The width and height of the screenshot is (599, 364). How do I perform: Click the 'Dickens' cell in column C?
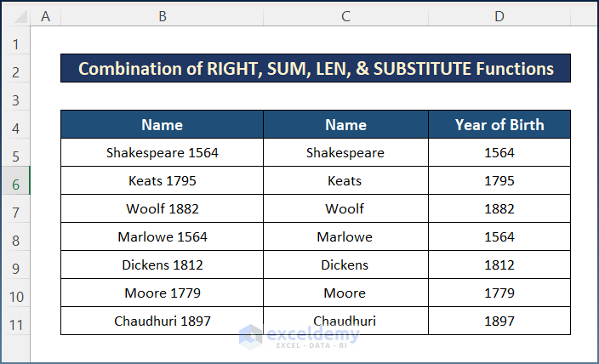(345, 265)
